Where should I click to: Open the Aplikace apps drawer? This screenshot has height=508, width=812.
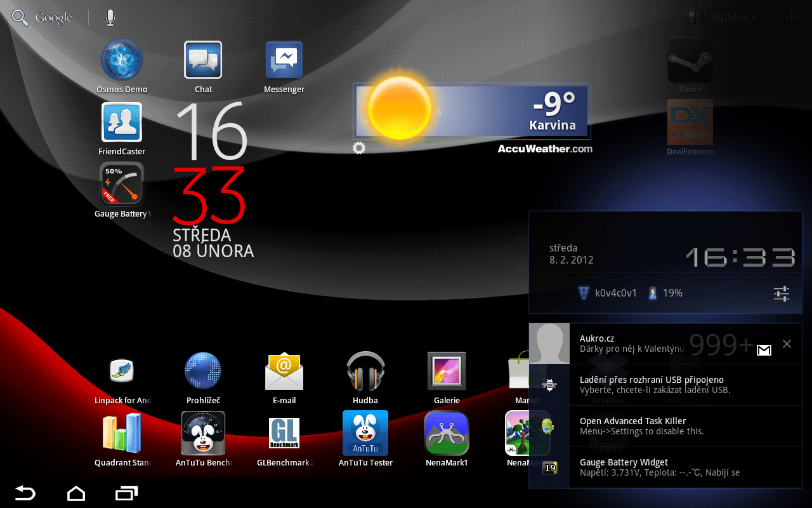(723, 17)
